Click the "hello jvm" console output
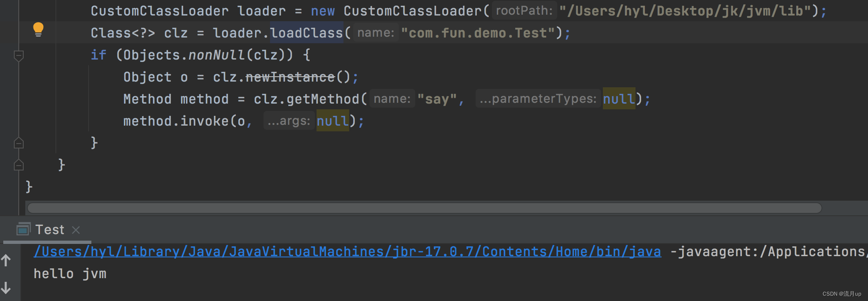Screen dimensions: 868x301 70,274
